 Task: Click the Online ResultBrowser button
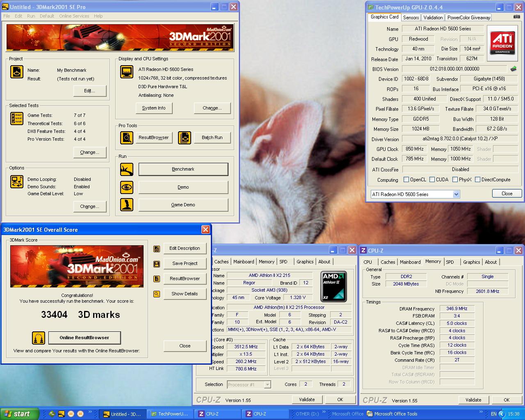pyautogui.click(x=84, y=338)
